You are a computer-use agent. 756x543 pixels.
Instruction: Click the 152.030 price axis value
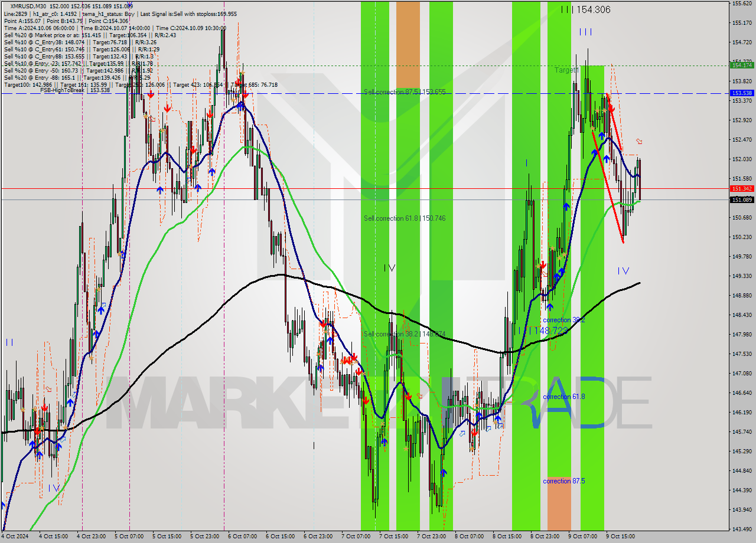tap(742, 159)
